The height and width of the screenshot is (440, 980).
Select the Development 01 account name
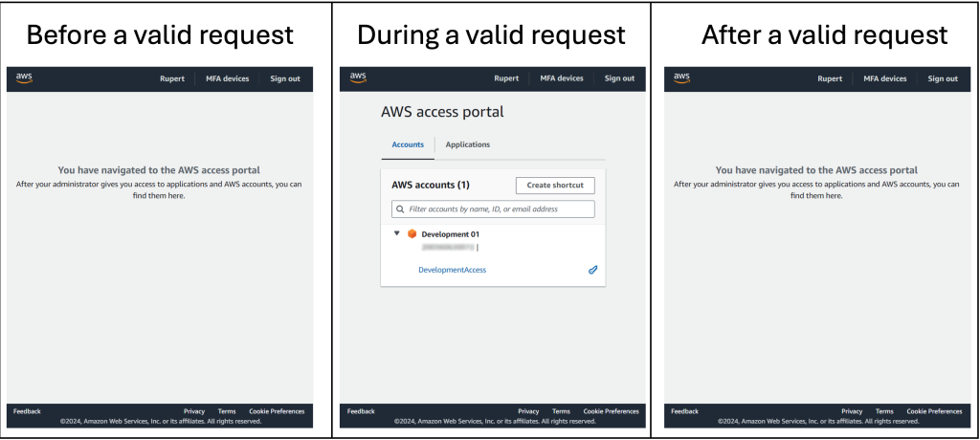point(451,234)
